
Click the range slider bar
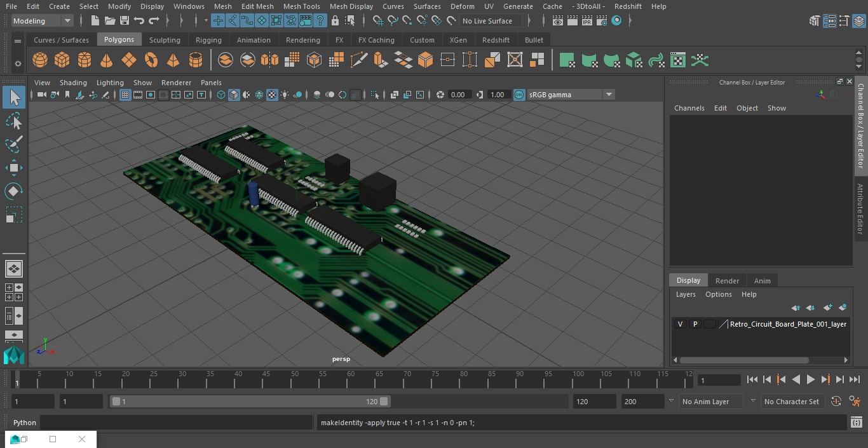point(250,402)
